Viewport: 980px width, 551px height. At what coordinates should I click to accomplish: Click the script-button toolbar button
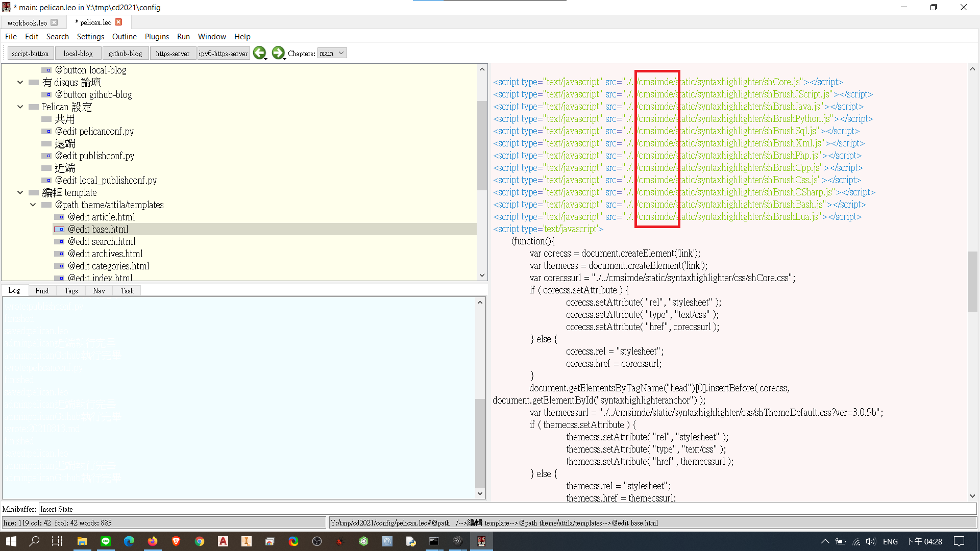(30, 53)
